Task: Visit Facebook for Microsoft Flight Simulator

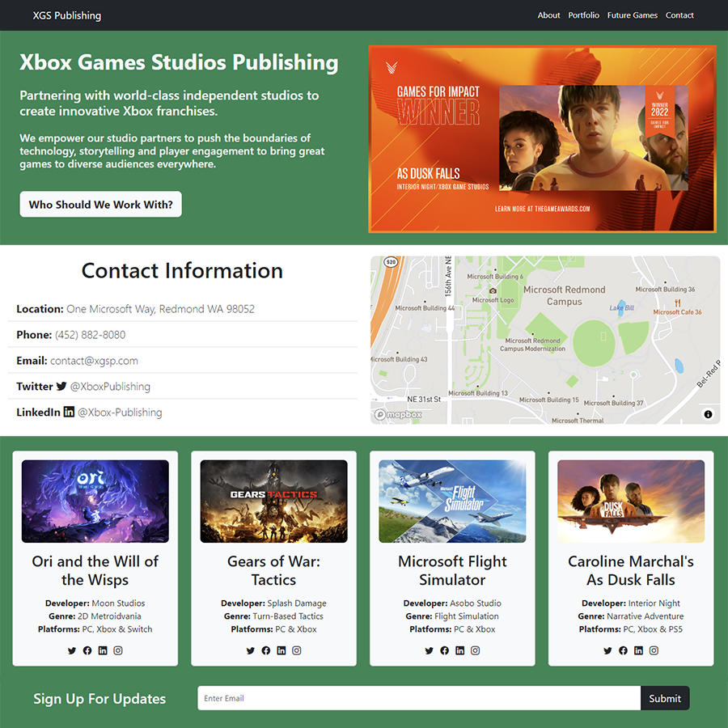Action: [444, 650]
